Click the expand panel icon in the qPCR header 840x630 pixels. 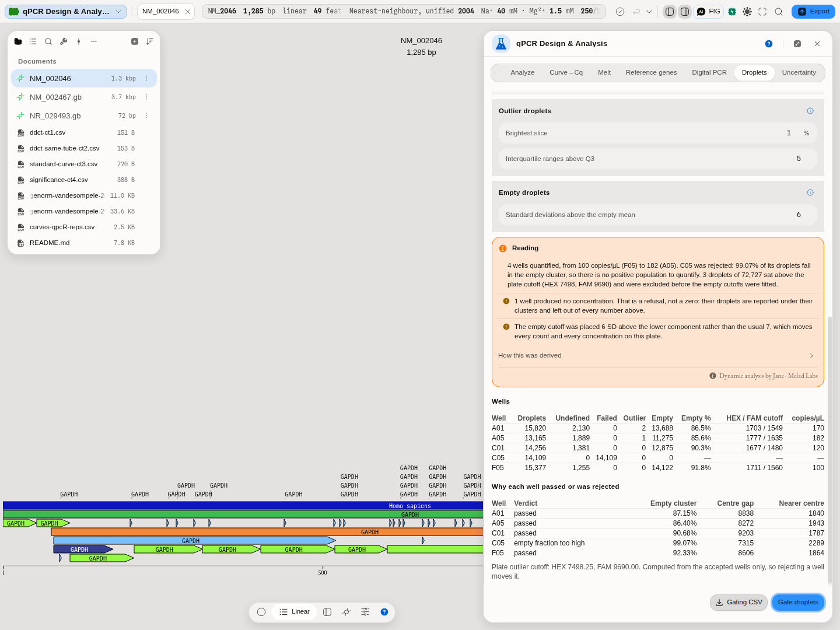797,44
